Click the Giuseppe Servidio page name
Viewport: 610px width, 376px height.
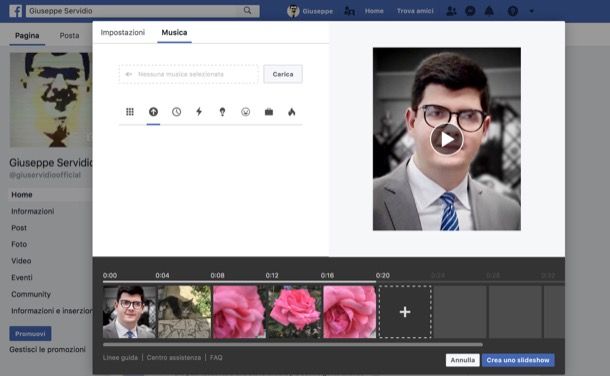click(51, 163)
